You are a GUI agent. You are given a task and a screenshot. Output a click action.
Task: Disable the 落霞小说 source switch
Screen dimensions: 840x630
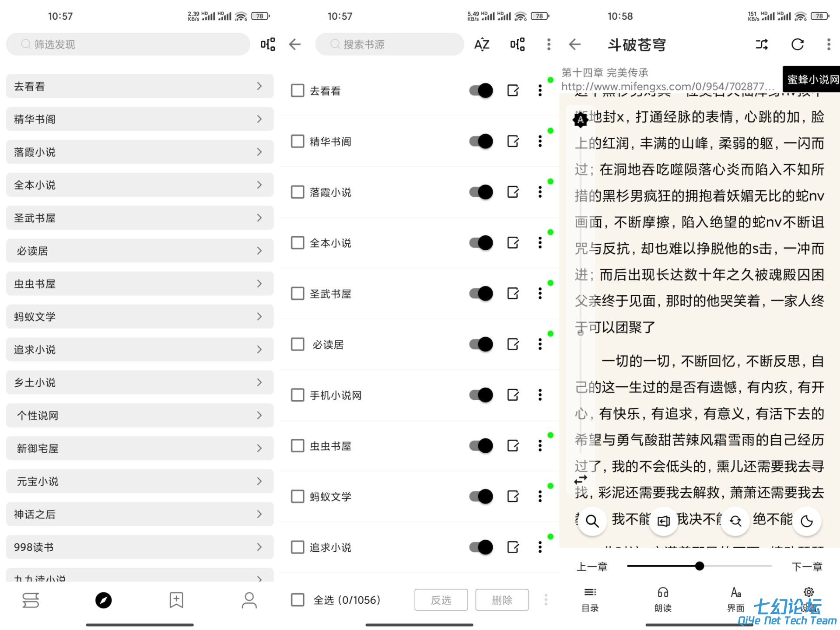pyautogui.click(x=481, y=192)
